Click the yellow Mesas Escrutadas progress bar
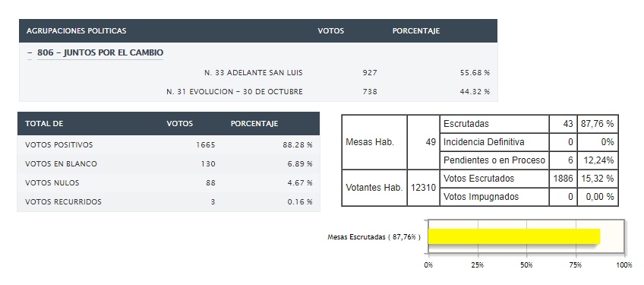644x285 pixels. [514, 236]
